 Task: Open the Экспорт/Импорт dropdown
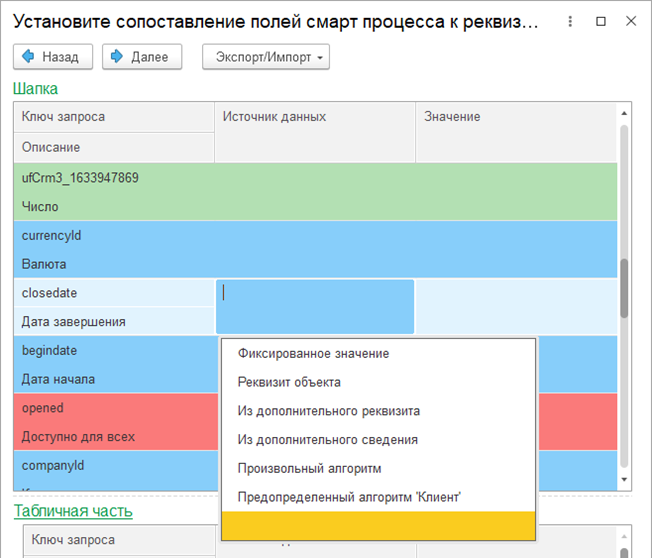point(265,58)
